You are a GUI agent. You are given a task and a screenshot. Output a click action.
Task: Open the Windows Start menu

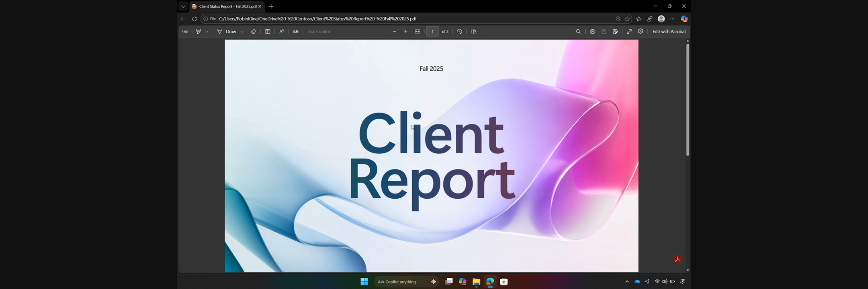coord(364,282)
